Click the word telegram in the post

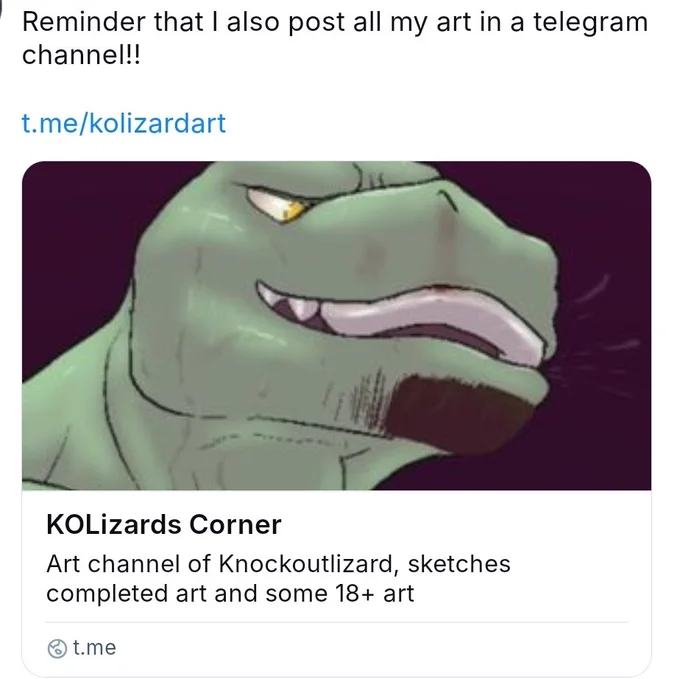tap(590, 22)
